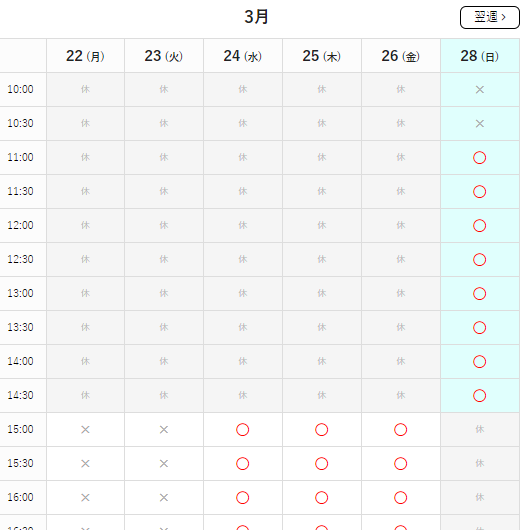Select available circle for 28 (日) at 14:30

tap(479, 395)
